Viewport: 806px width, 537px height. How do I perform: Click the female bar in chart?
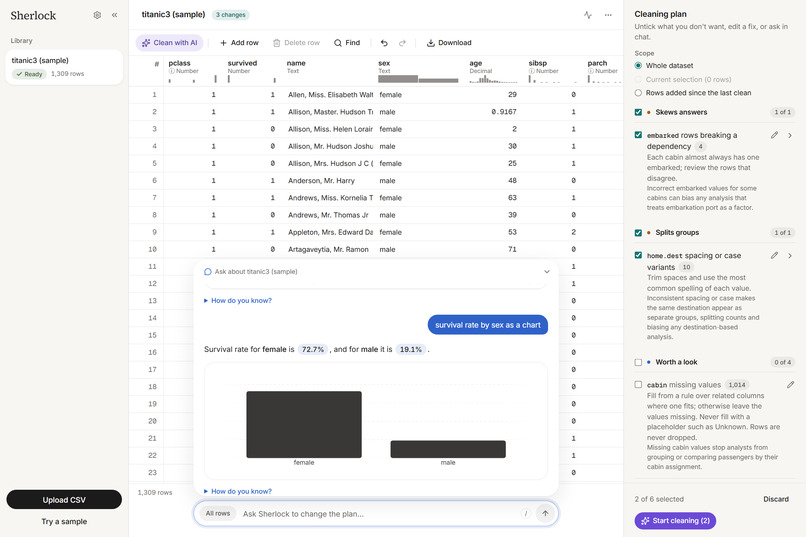click(x=304, y=424)
